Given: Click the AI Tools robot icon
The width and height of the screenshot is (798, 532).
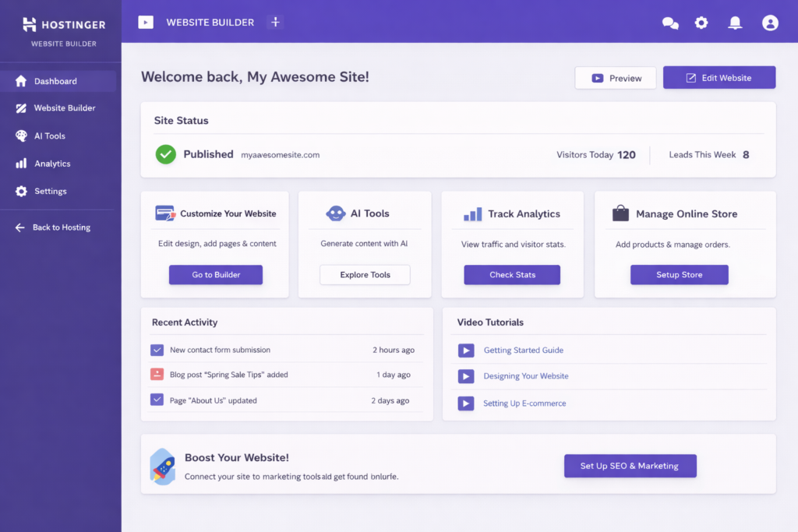Looking at the screenshot, I should pyautogui.click(x=335, y=213).
